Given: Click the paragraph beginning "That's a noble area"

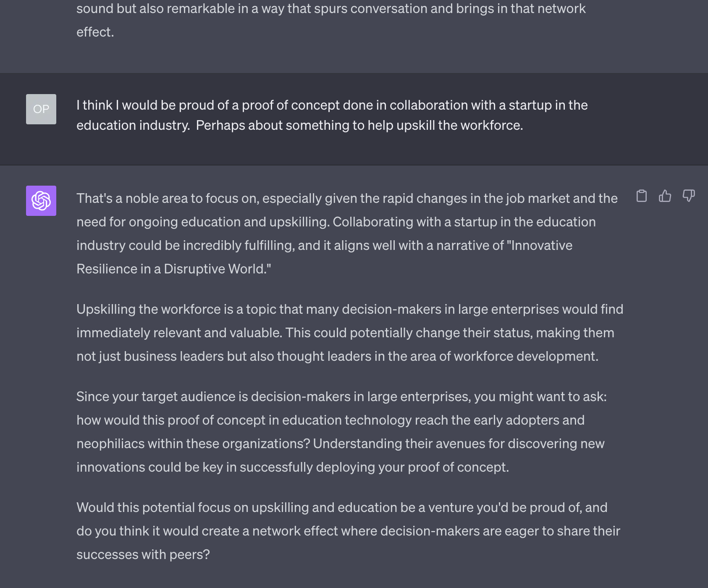Looking at the screenshot, I should [x=347, y=234].
